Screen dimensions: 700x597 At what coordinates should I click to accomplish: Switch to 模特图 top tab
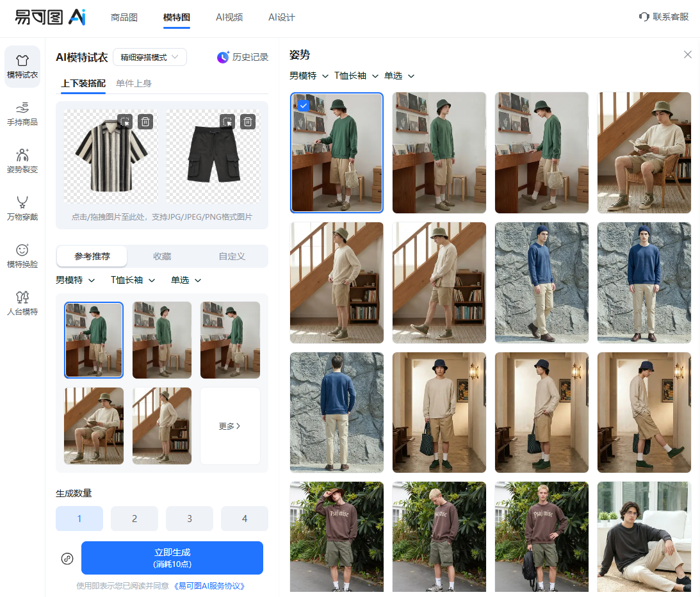176,17
